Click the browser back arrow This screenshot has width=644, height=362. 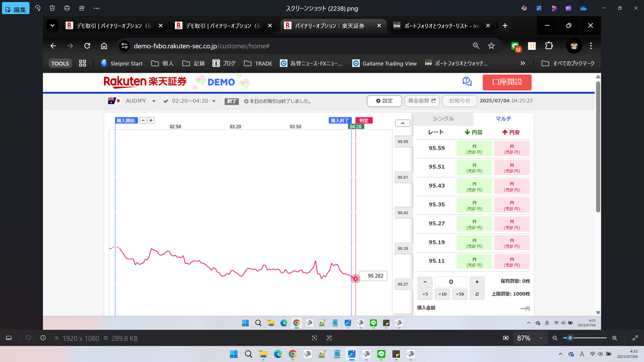[53, 46]
